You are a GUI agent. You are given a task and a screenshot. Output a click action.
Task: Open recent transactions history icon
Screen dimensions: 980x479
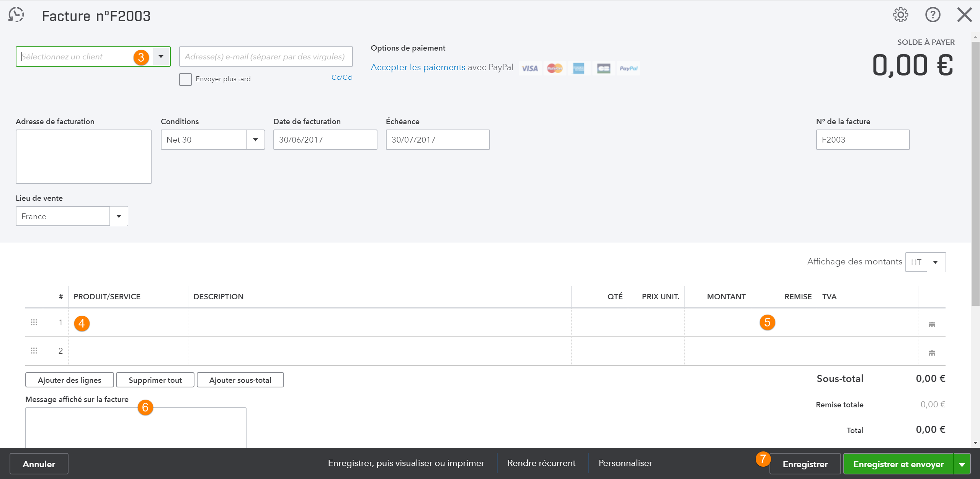(16, 15)
